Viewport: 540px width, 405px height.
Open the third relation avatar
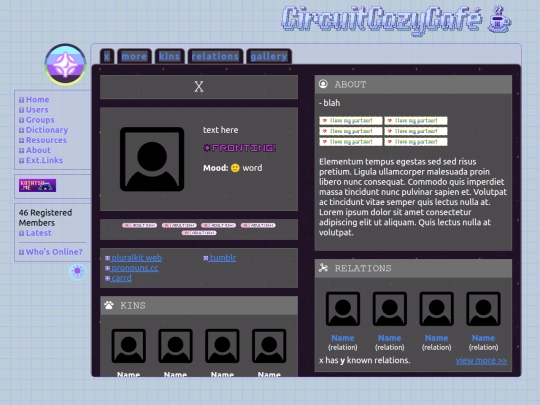436,309
